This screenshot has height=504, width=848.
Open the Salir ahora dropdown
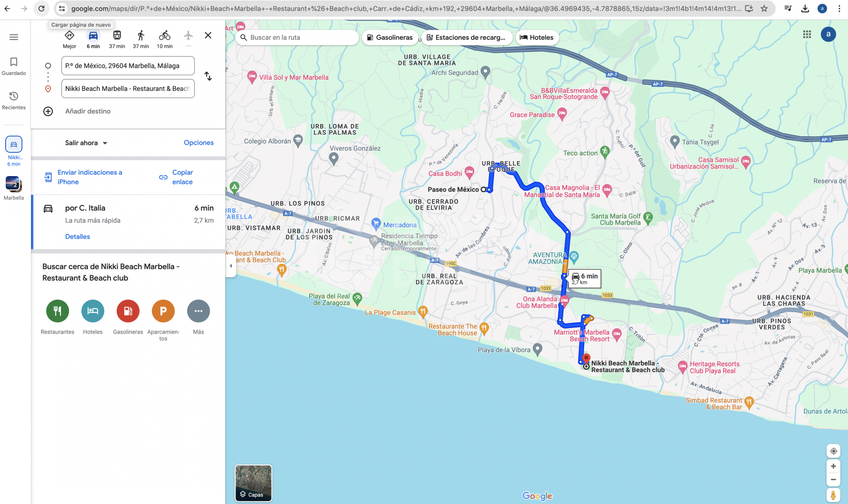(86, 143)
